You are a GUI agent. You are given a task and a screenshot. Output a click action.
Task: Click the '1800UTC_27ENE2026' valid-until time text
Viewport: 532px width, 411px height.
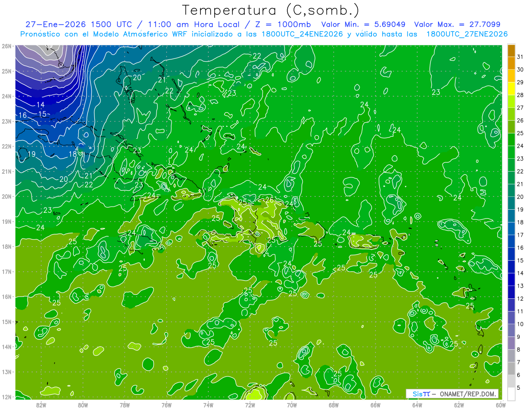coord(467,34)
